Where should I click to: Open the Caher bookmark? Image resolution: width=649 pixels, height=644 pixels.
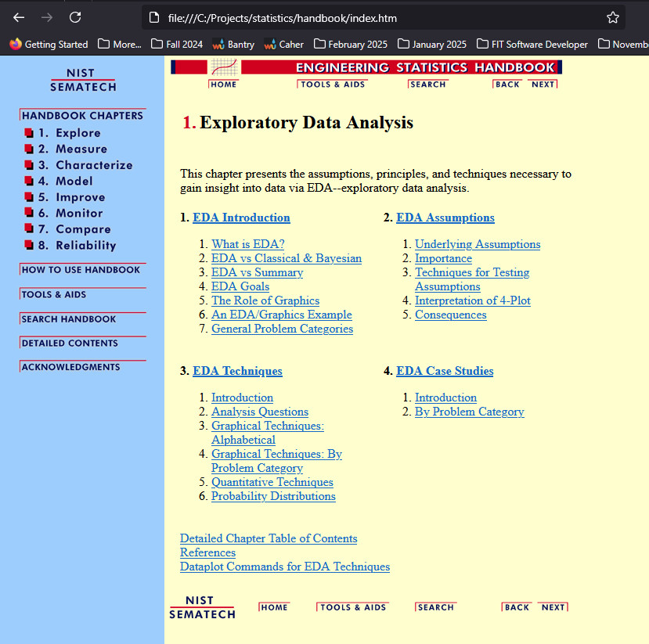(x=284, y=45)
